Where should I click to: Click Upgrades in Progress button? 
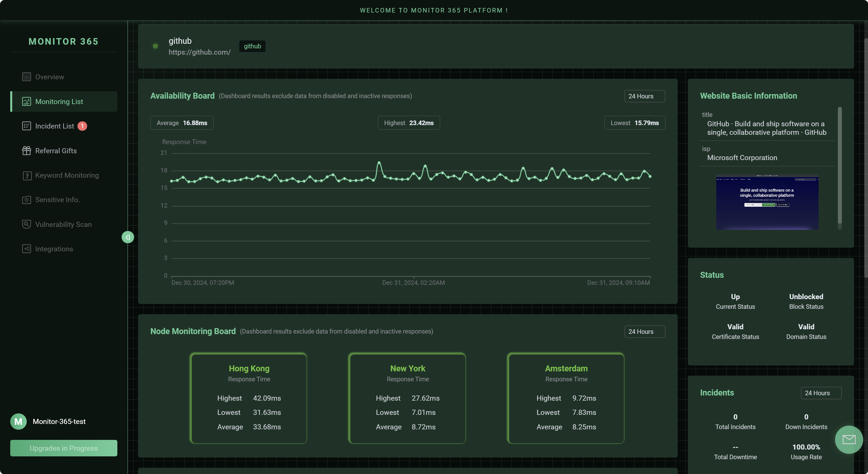[x=64, y=448]
